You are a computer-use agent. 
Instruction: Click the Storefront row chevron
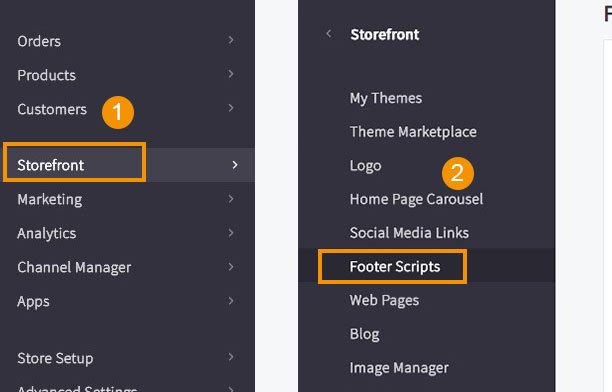click(x=235, y=165)
